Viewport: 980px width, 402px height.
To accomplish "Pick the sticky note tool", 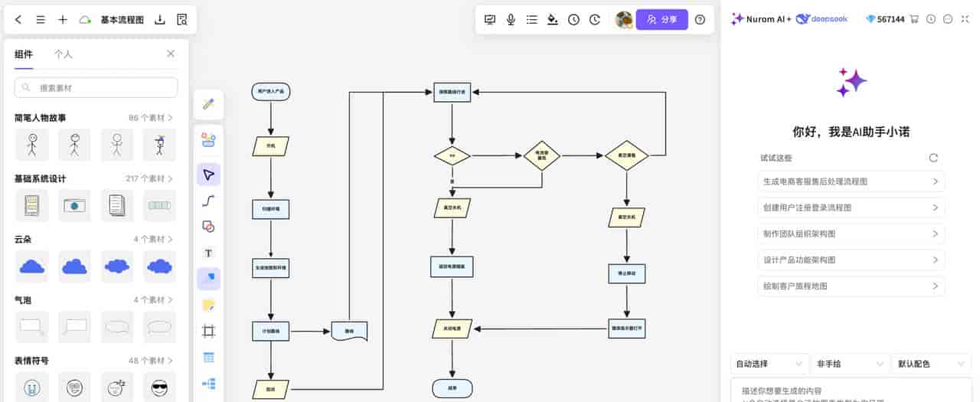I will pos(208,305).
